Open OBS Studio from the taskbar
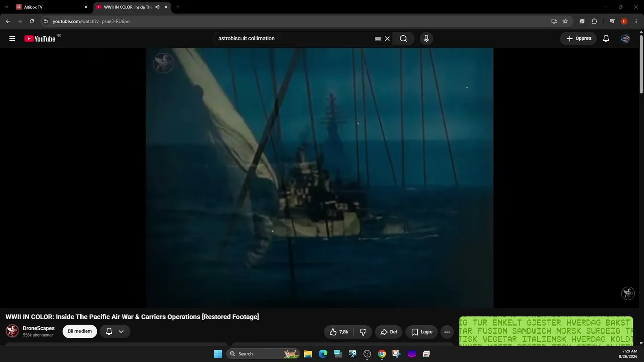 coord(367,354)
